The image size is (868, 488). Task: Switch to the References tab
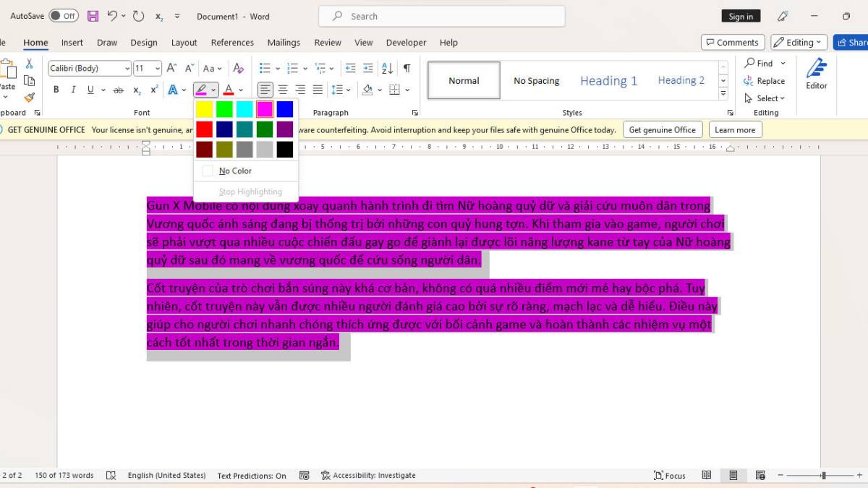(x=232, y=43)
